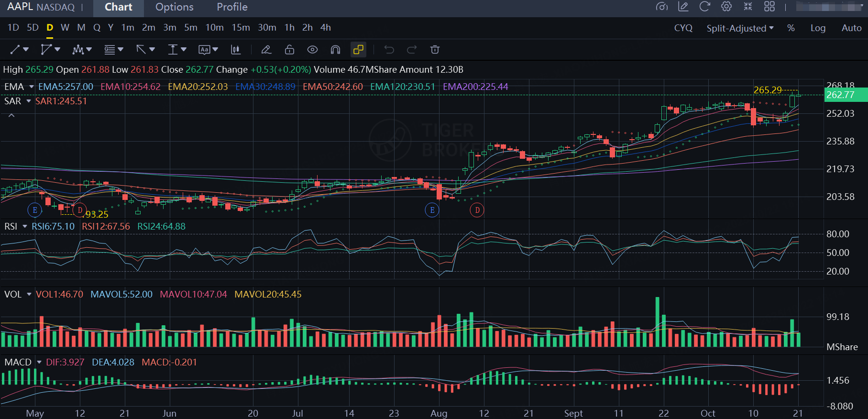Click the CYQ button
Viewport: 868px width, 419px height.
click(x=683, y=28)
